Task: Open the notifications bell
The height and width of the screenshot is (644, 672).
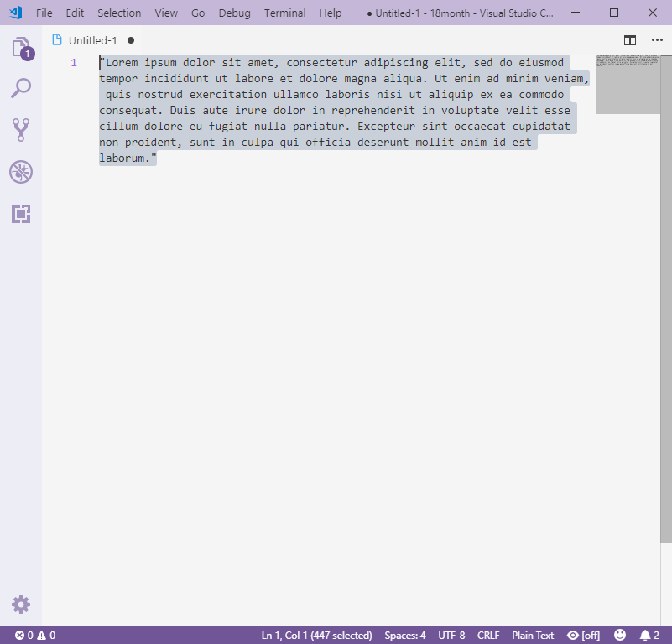Action: (647, 635)
